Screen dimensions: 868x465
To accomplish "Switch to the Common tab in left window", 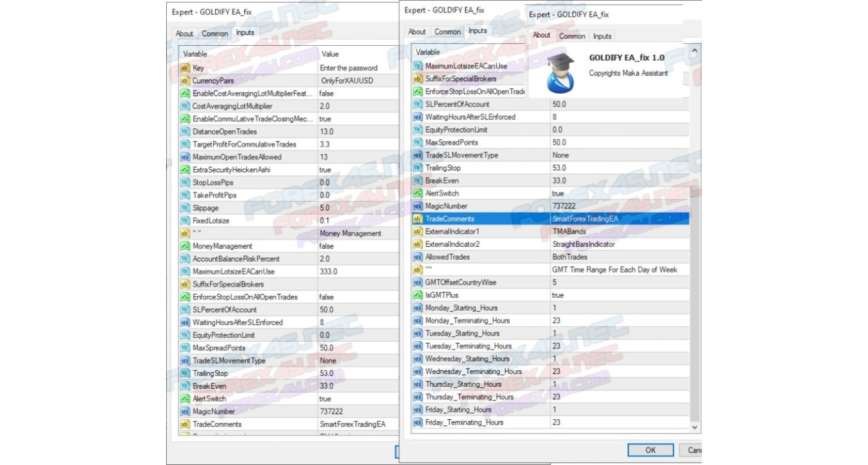I will point(215,33).
